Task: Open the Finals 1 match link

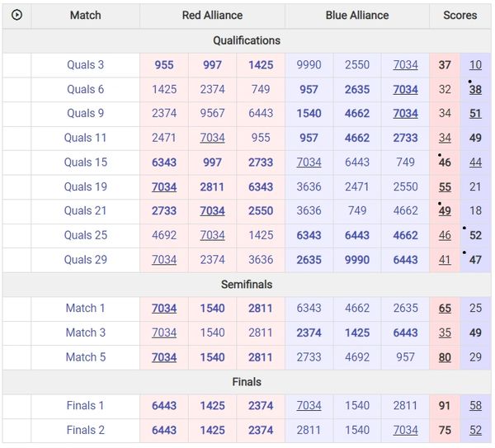Action: 86,405
